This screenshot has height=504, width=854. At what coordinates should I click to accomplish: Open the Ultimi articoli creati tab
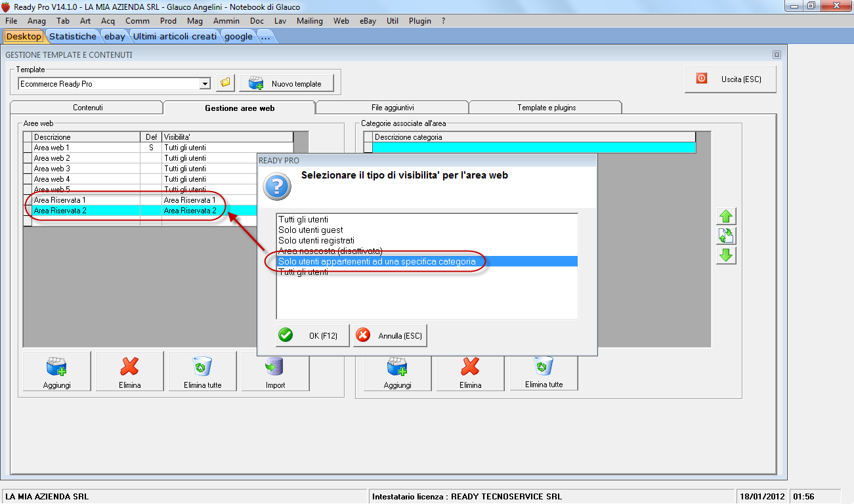coord(175,36)
